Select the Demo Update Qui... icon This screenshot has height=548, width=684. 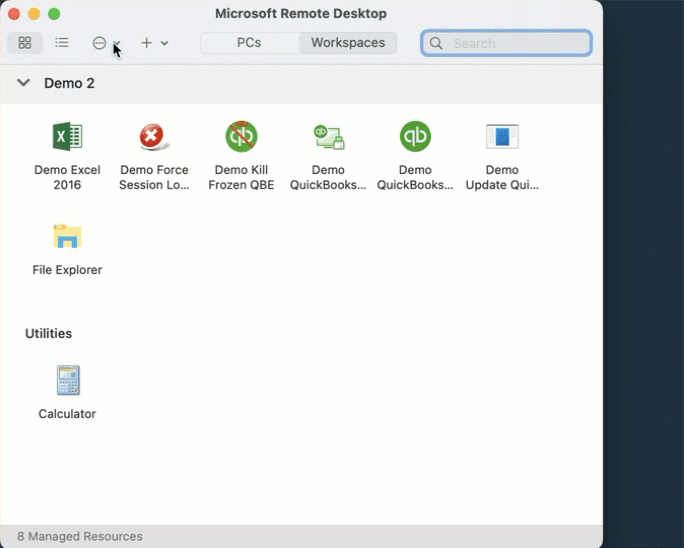pos(502,137)
